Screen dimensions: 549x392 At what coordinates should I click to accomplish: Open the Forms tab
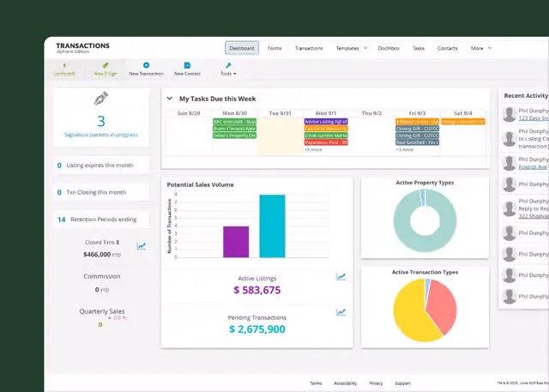(x=274, y=48)
